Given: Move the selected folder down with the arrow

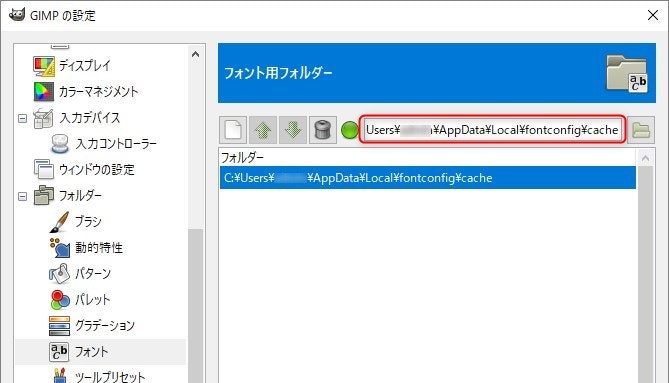Looking at the screenshot, I should (293, 130).
